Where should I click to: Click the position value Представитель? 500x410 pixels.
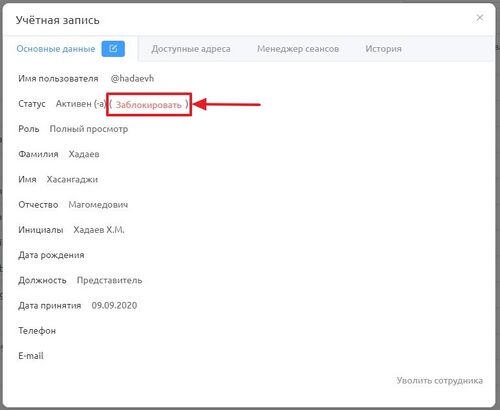tap(109, 280)
